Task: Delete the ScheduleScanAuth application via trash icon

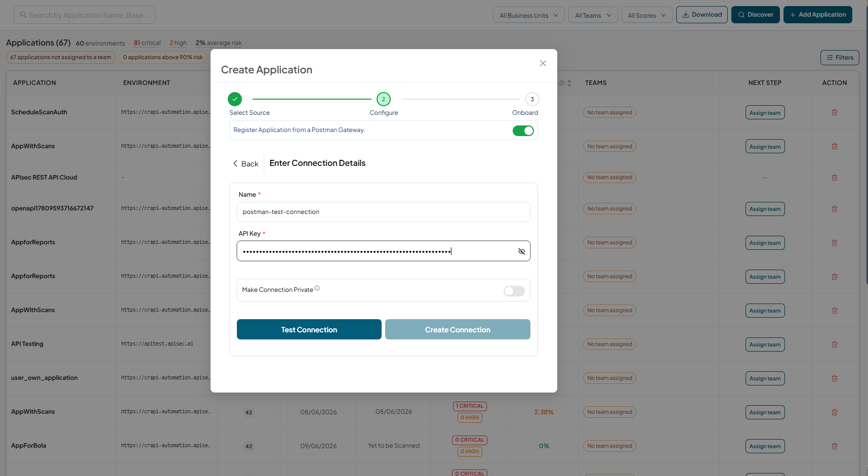Action: pos(835,112)
